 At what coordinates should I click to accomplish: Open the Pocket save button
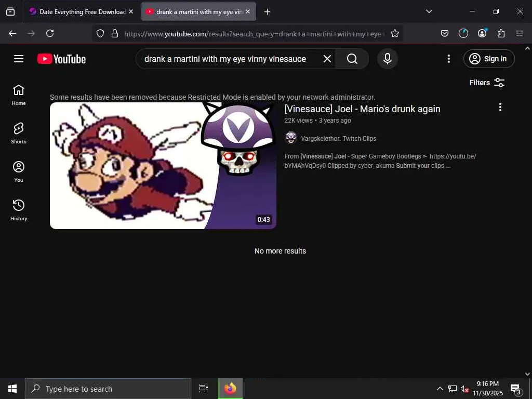point(445,33)
